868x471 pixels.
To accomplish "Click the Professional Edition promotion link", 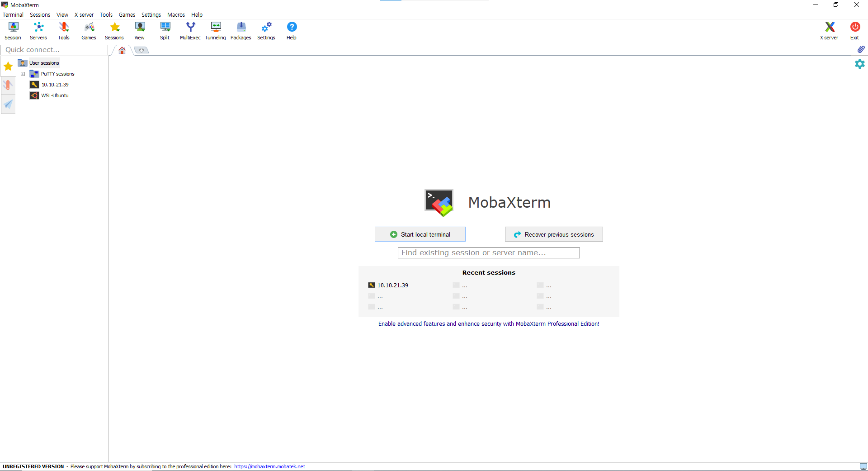I will tap(489, 324).
